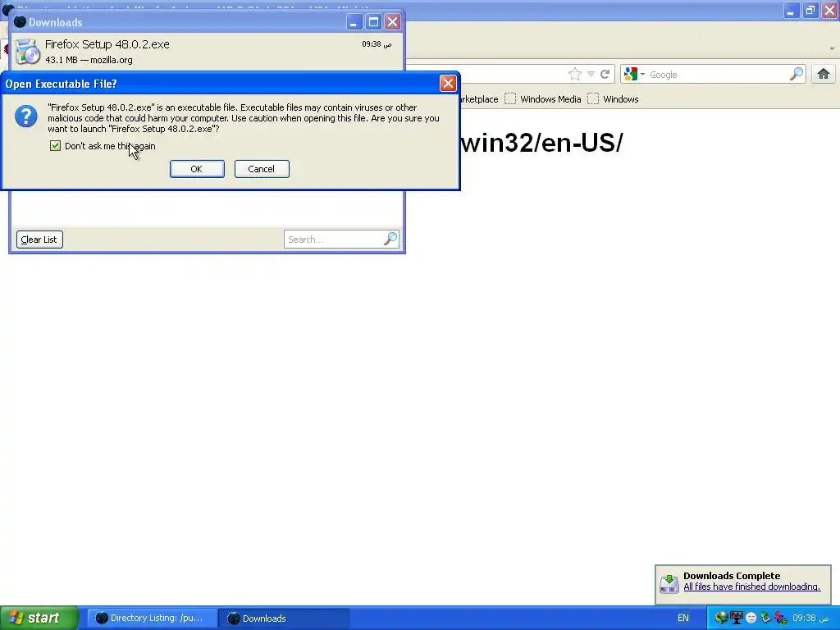Click "All files have finished downloading" link
The image size is (840, 630).
751,587
